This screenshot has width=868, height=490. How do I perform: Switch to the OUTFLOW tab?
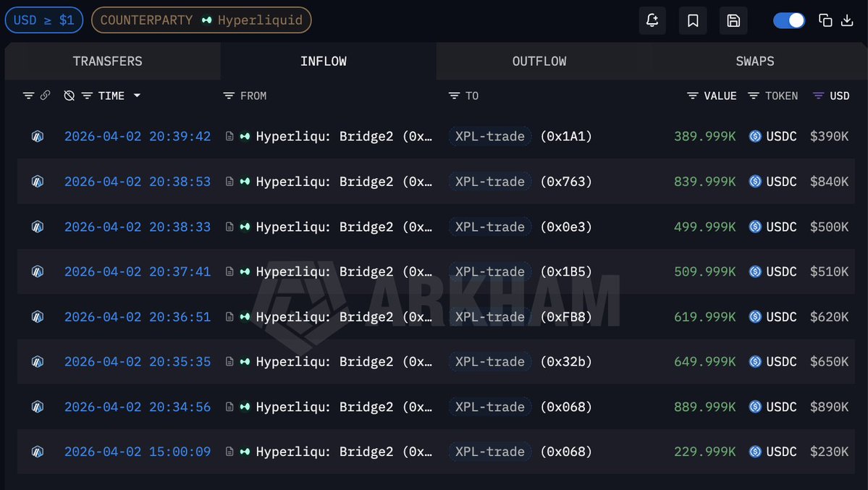tap(539, 61)
